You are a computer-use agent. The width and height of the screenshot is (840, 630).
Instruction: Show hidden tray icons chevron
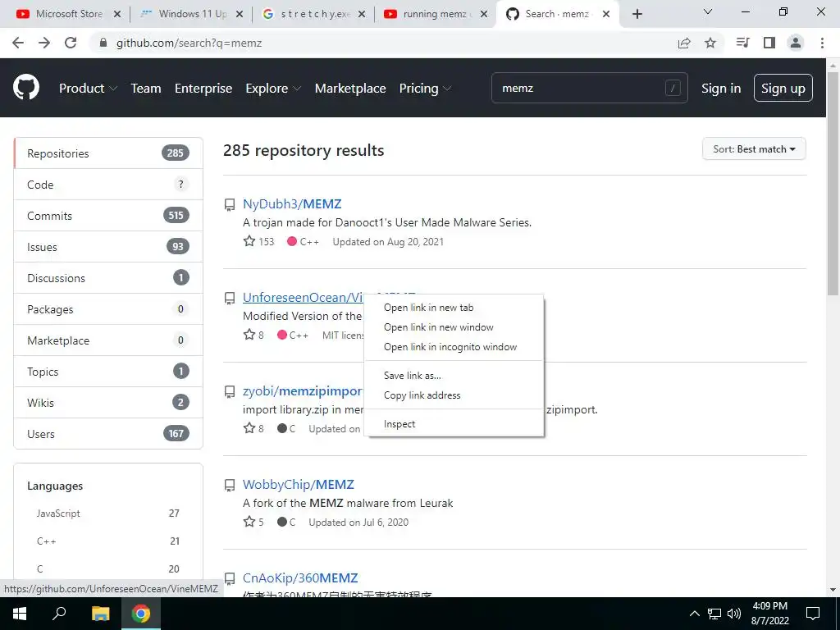click(x=694, y=614)
